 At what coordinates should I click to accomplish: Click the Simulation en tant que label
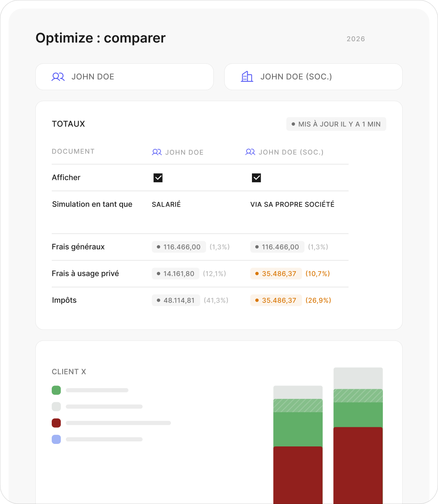[92, 204]
